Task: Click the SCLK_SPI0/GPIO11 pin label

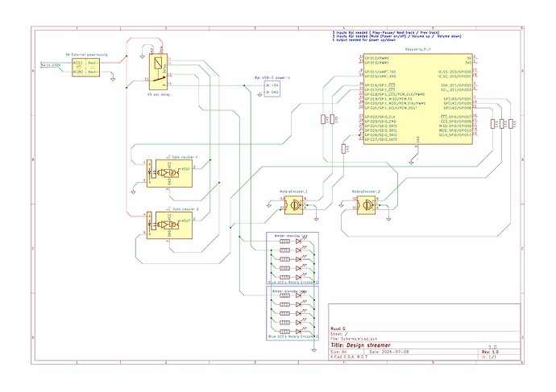Action: pos(455,135)
